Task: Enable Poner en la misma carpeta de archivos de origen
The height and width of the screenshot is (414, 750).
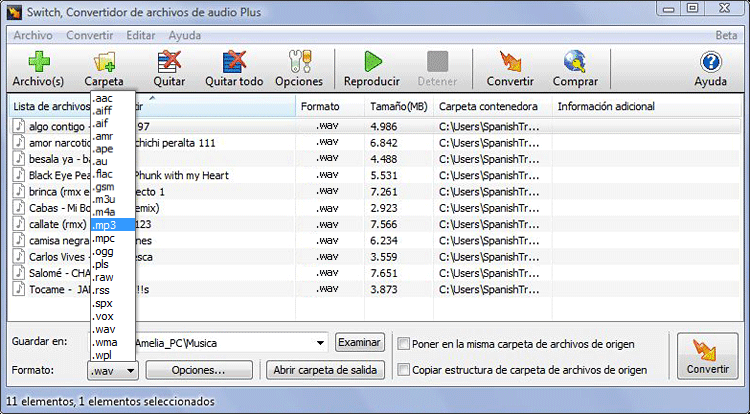Action: pos(404,344)
